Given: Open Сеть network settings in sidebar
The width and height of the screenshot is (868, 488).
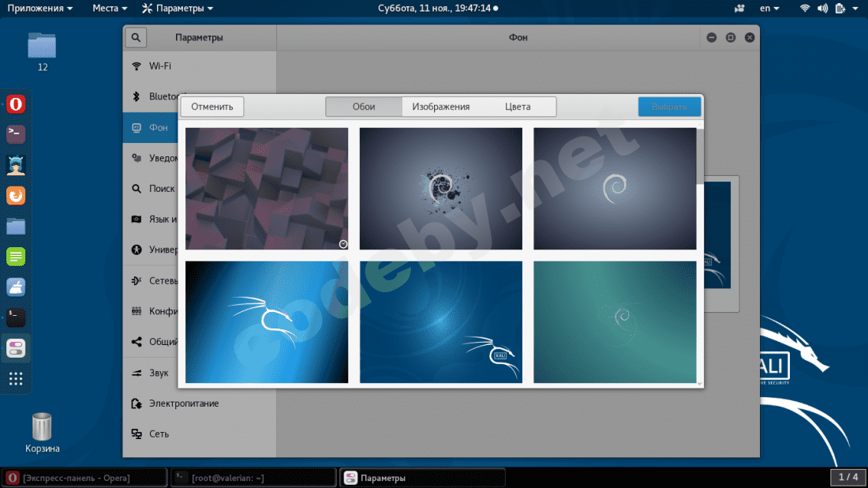Looking at the screenshot, I should coord(200,434).
